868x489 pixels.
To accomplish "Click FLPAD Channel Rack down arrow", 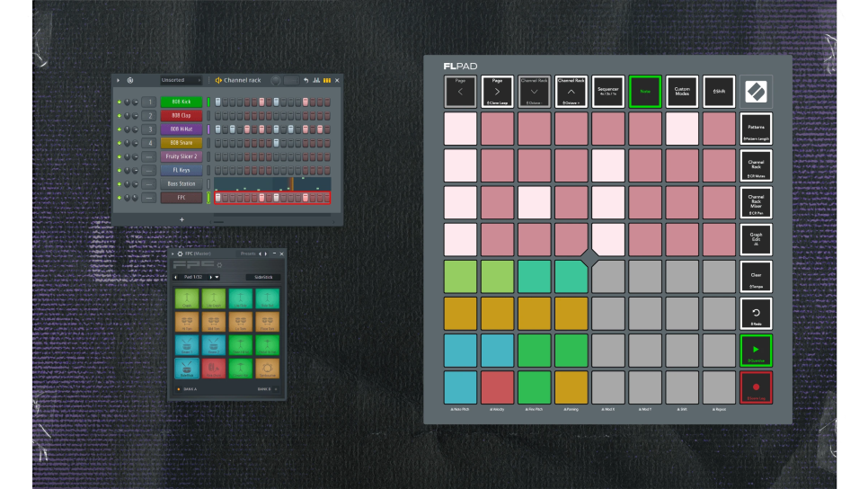I will click(x=535, y=92).
